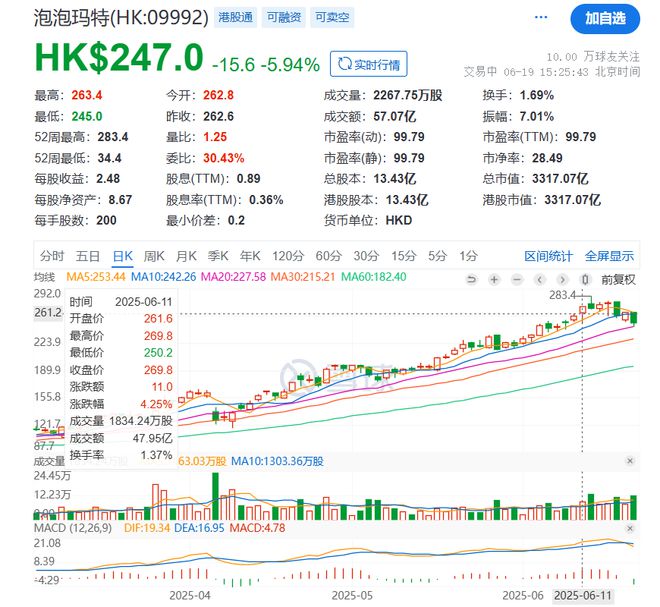Open the three-dot more options menu

543,18
